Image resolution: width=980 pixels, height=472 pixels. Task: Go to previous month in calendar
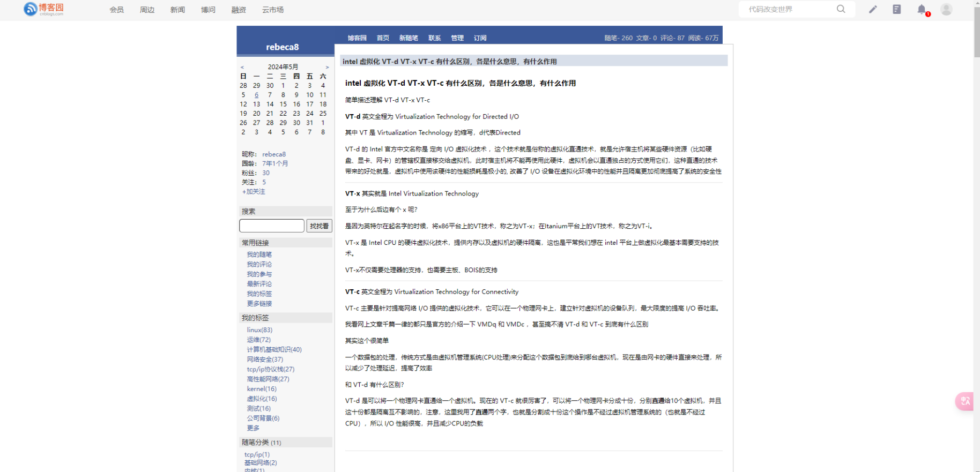point(242,68)
